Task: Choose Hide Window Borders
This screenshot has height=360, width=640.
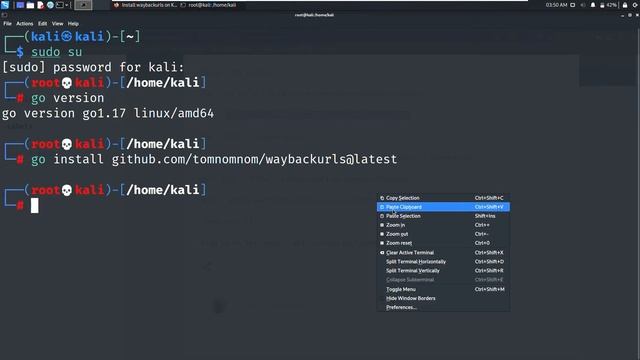Action: tap(443, 298)
